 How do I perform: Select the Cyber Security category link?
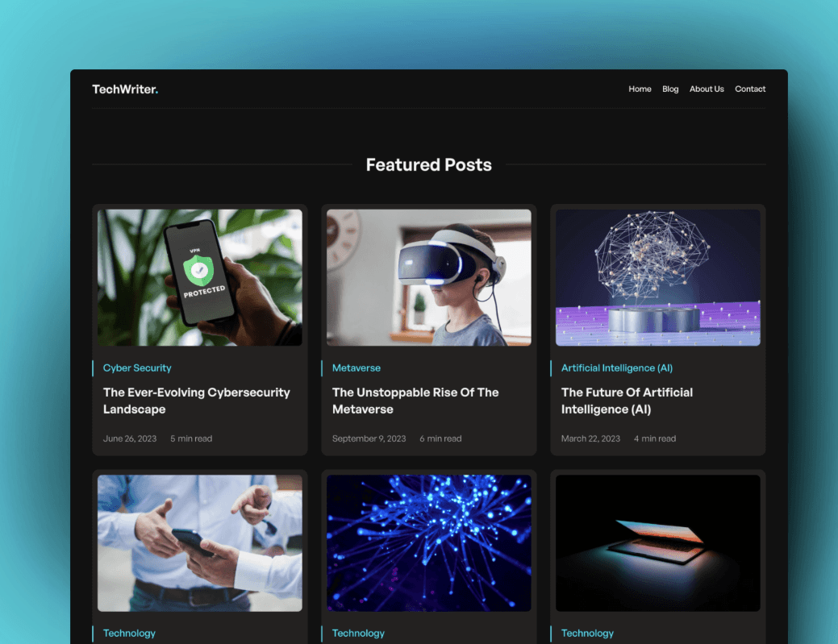pyautogui.click(x=137, y=368)
